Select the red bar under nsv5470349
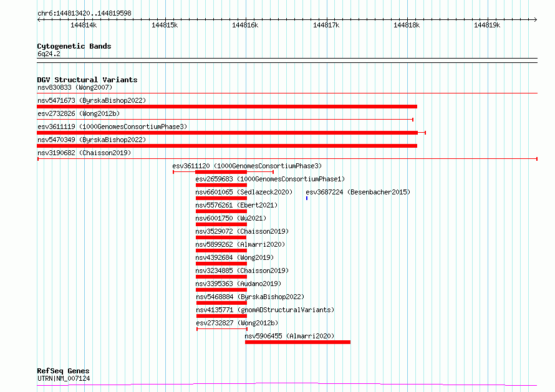Image resolution: width=555 pixels, height=392 pixels. click(227, 146)
